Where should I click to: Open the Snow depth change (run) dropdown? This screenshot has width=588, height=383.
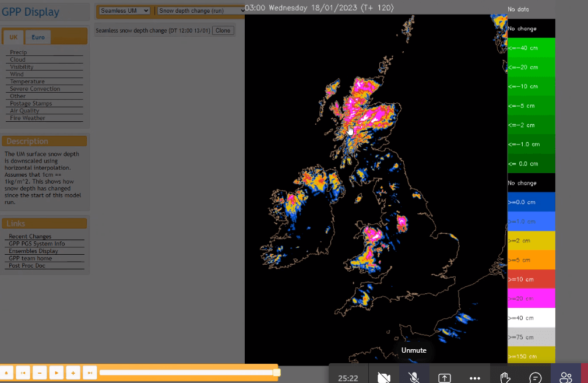(202, 10)
